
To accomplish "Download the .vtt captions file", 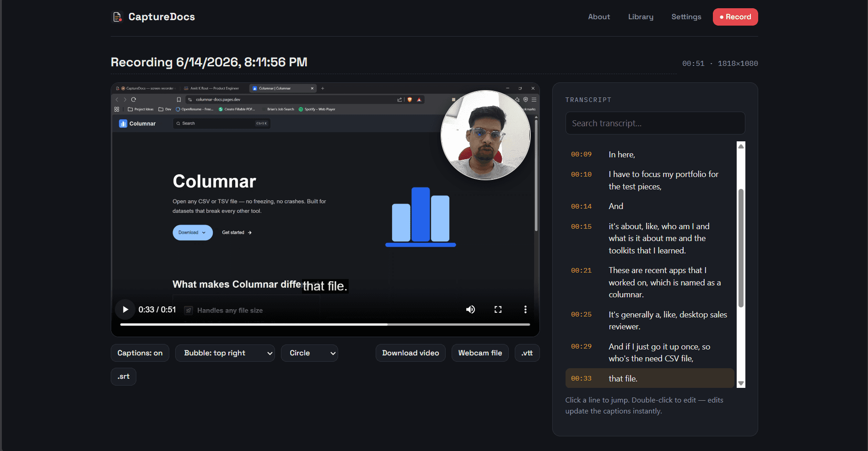I will tap(527, 353).
